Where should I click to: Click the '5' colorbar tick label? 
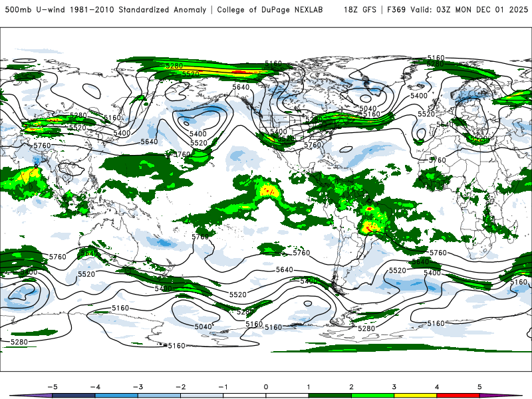coord(479,387)
